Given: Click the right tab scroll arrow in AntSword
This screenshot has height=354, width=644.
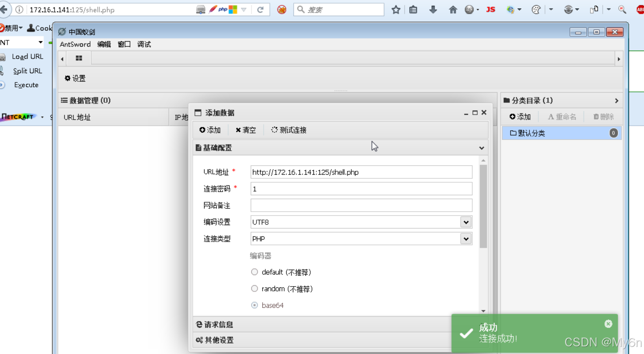Looking at the screenshot, I should (x=619, y=59).
